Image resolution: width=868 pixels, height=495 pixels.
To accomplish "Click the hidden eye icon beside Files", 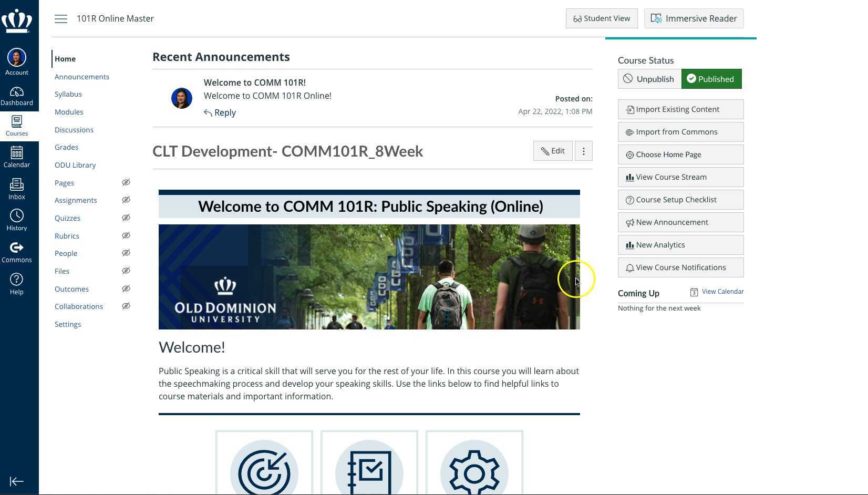I will 126,271.
